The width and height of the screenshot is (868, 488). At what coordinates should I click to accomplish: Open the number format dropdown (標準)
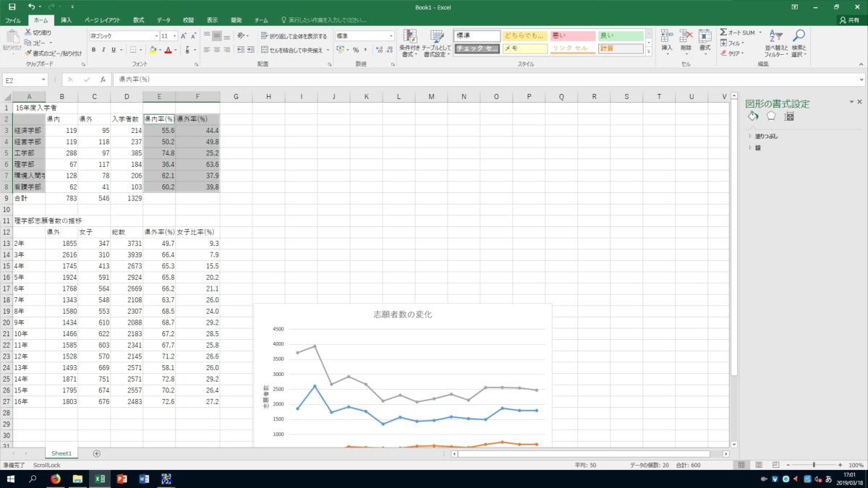pyautogui.click(x=391, y=35)
